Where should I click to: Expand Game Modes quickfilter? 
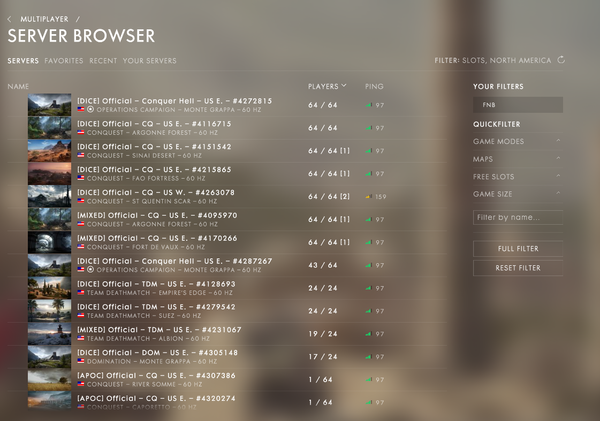[517, 141]
